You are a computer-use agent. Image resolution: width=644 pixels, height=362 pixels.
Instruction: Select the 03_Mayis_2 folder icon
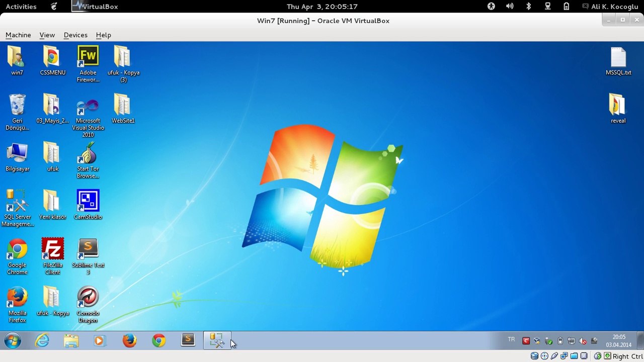(52, 109)
